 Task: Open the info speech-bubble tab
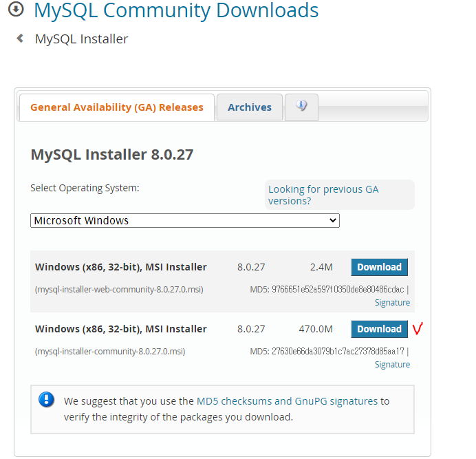301,107
